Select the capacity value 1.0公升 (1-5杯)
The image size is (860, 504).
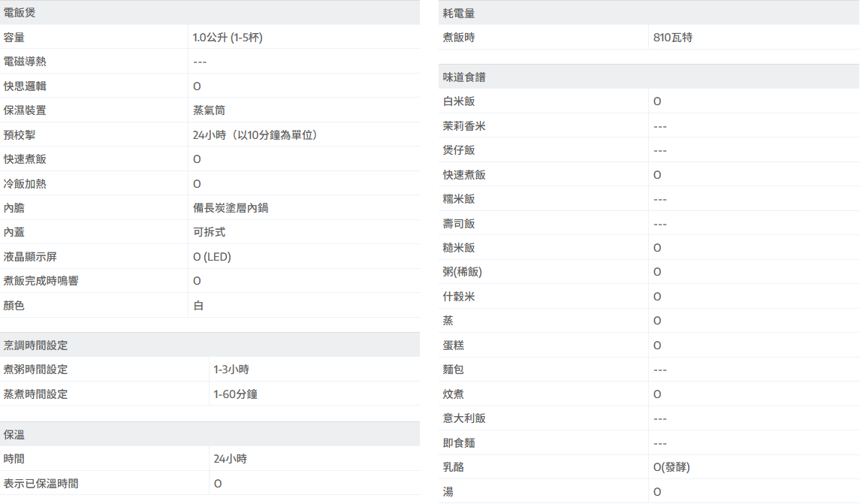pos(228,38)
